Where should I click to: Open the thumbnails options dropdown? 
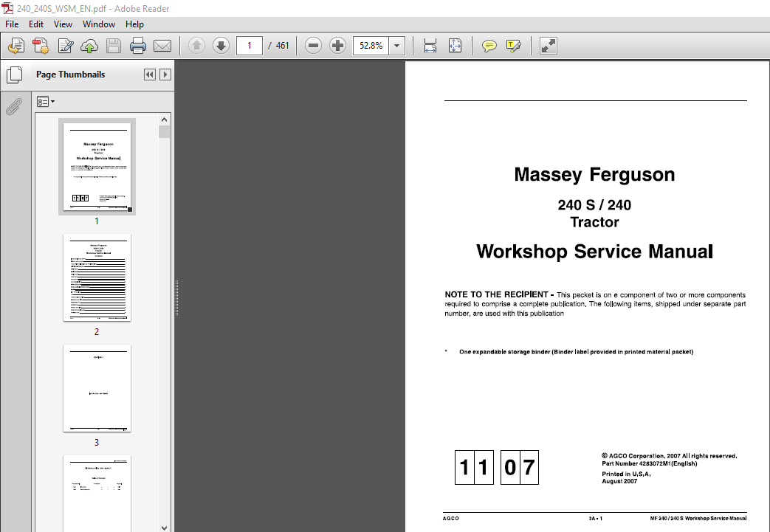(x=46, y=102)
